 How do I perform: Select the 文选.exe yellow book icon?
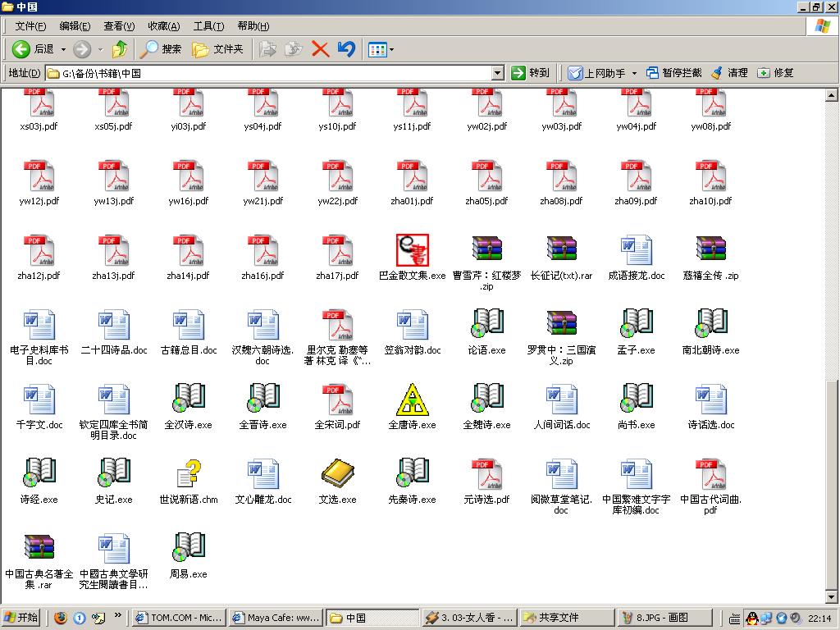[x=337, y=474]
